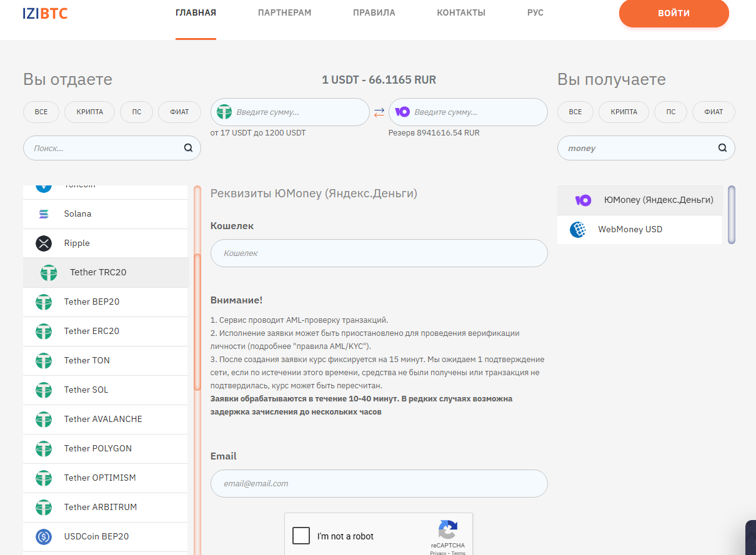Click the magnifier icon in right search box
Image resolution: width=756 pixels, height=555 pixels.
(x=722, y=148)
